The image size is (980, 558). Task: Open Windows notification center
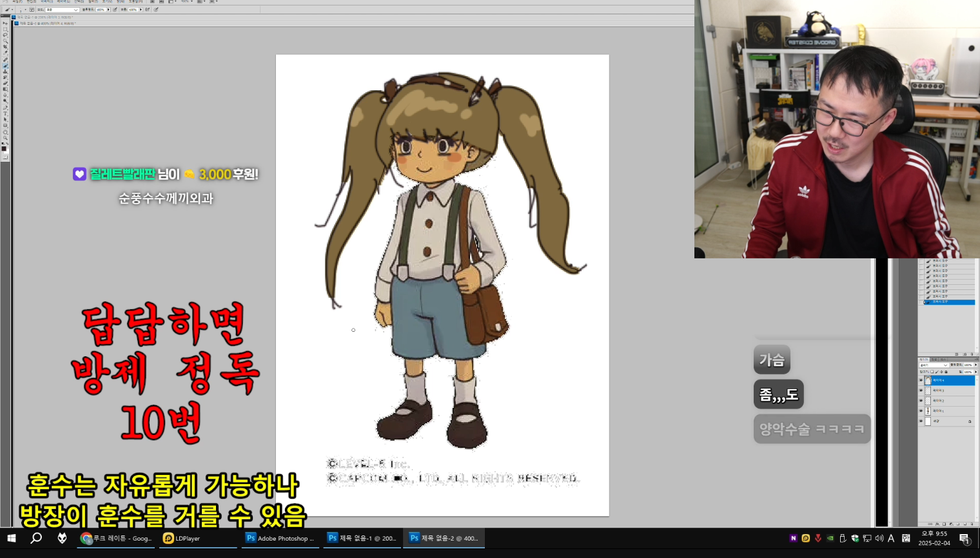click(965, 538)
